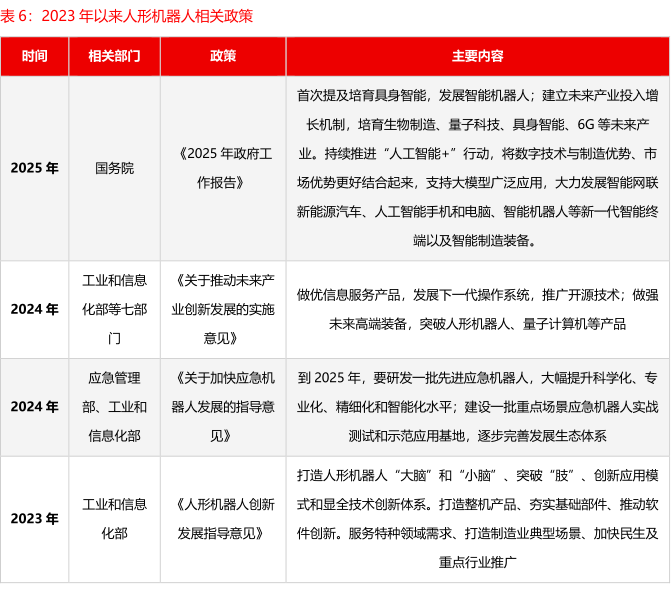The width and height of the screenshot is (671, 606).
Task: Click the 应急管理部、工业和信息化部 department cell
Action: click(114, 407)
